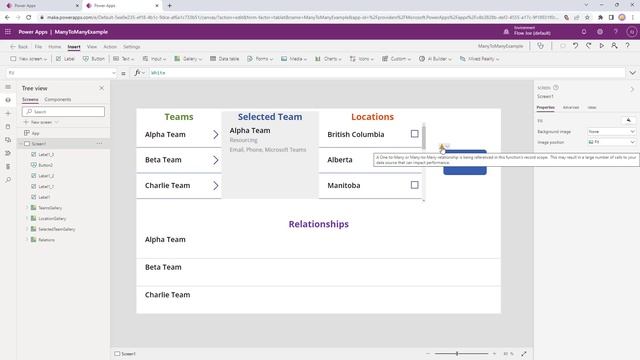Screen dimensions: 640x360
Task: Open the View tab
Action: tap(92, 47)
